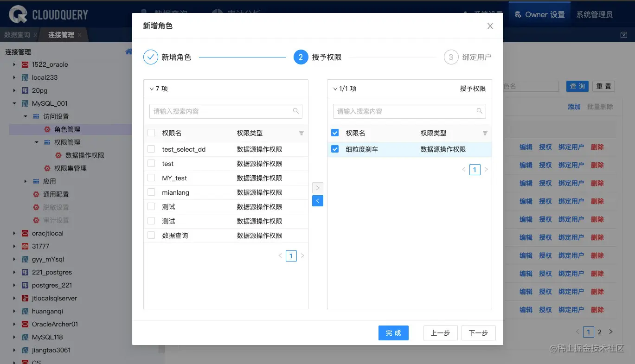The image size is (635, 364).
Task: Select 角色管理 in the tree
Action: 67,129
